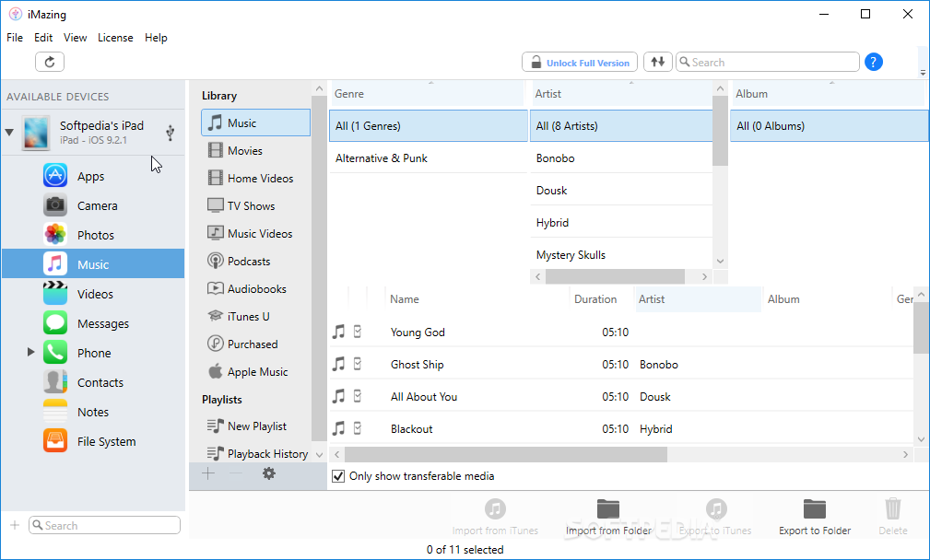Select Music in device sidebar
930x560 pixels.
[x=93, y=264]
